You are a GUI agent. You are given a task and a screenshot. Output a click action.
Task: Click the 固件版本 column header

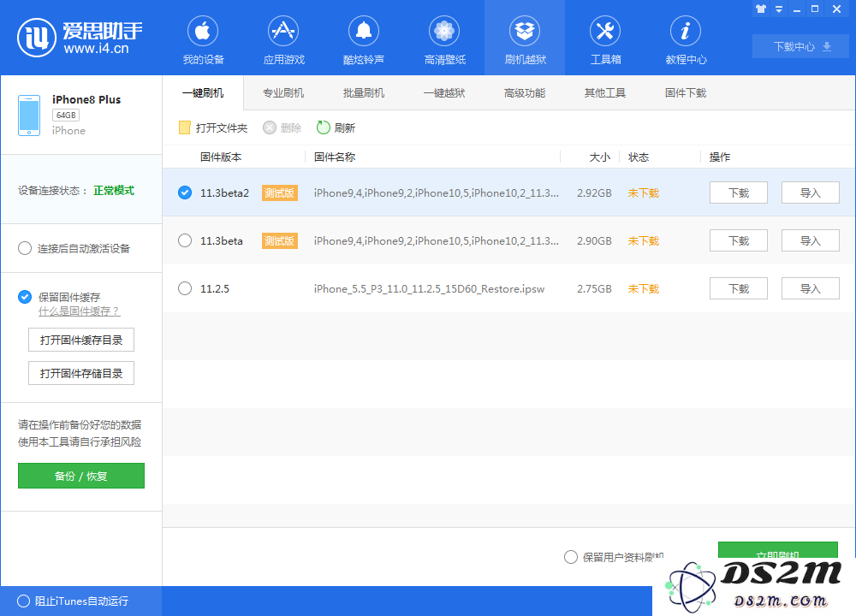[x=221, y=157]
